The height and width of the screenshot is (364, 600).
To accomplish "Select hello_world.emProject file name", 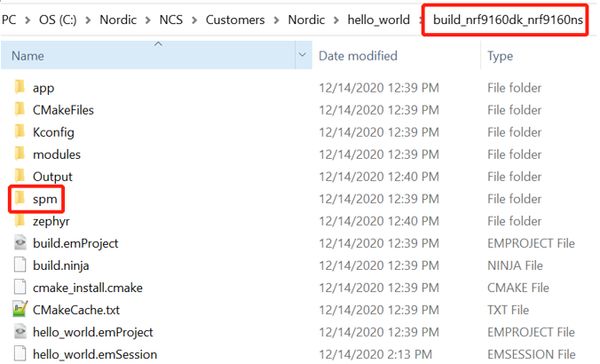I will point(93,332).
